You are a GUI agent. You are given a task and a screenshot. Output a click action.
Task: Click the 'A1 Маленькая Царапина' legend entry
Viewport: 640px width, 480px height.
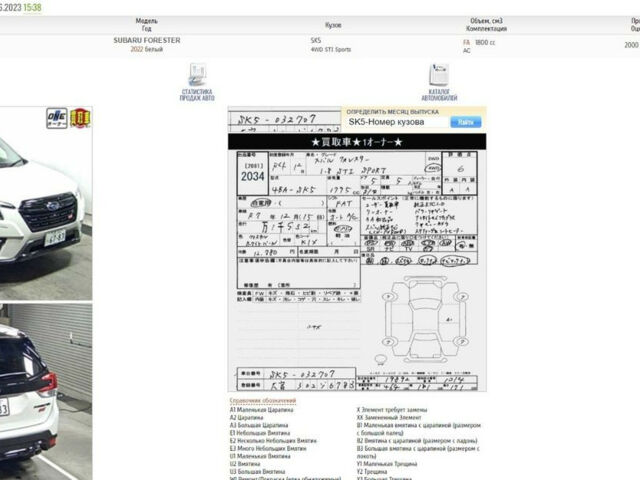(261, 410)
